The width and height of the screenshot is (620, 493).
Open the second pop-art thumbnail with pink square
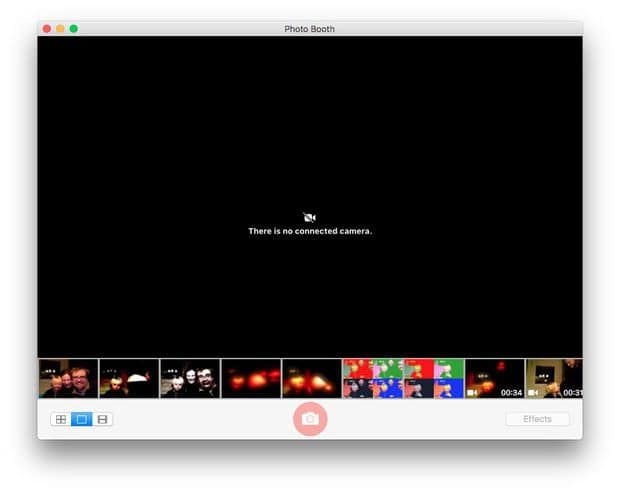pos(434,378)
